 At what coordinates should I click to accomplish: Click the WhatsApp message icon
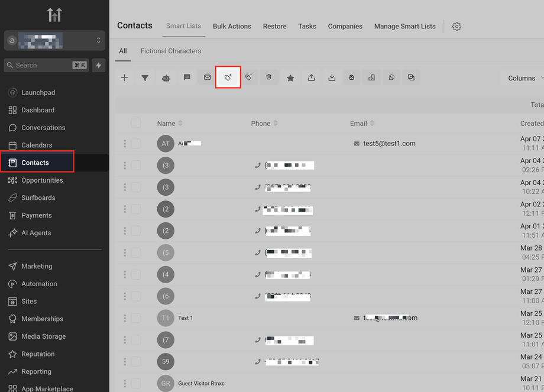(x=391, y=77)
